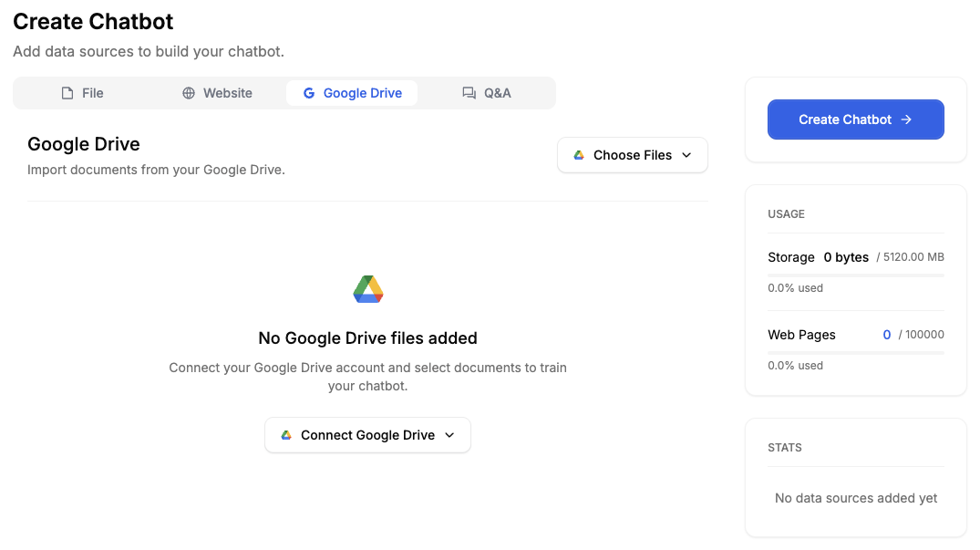This screenshot has width=980, height=550.
Task: Open the chevron next to Choose Files
Action: tap(686, 155)
